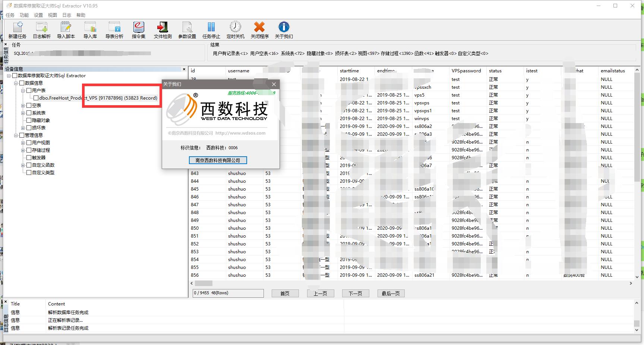
Task: Close the 任务信息 panel
Action: tap(6, 44)
